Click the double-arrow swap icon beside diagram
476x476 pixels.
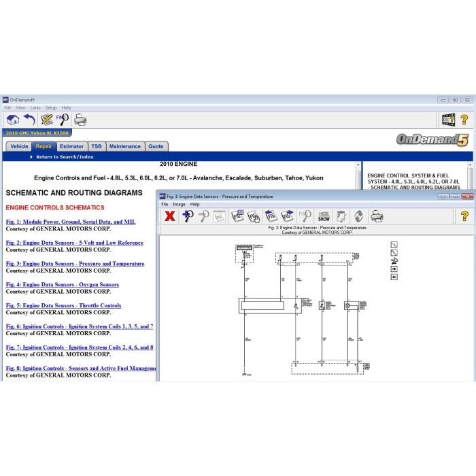pyautogui.click(x=394, y=261)
